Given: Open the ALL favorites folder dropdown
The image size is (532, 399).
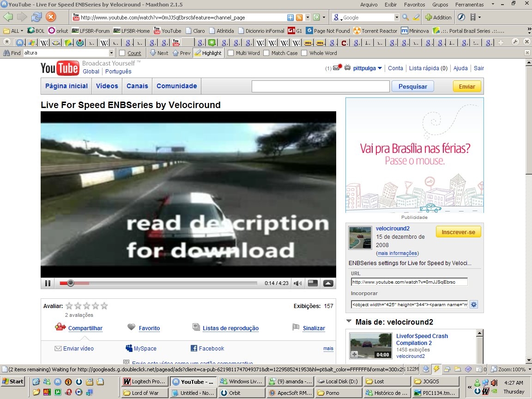Looking at the screenshot, I should [22, 31].
